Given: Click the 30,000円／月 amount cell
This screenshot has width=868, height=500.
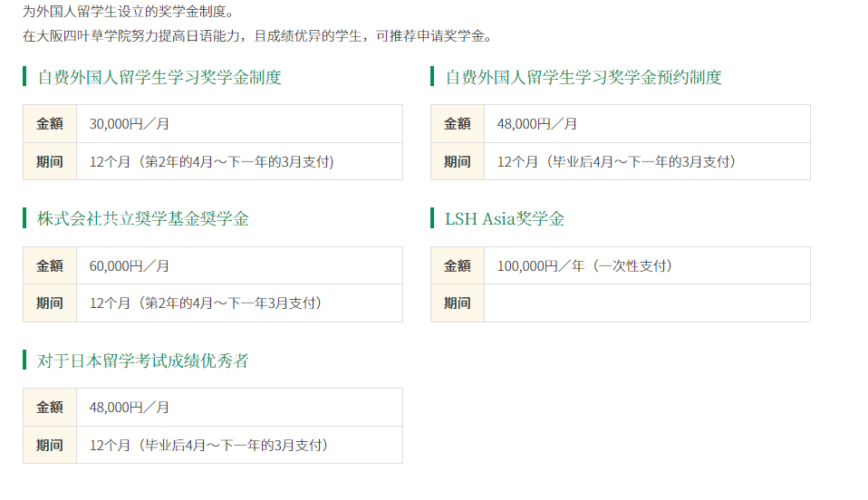Looking at the screenshot, I should click(x=239, y=123).
